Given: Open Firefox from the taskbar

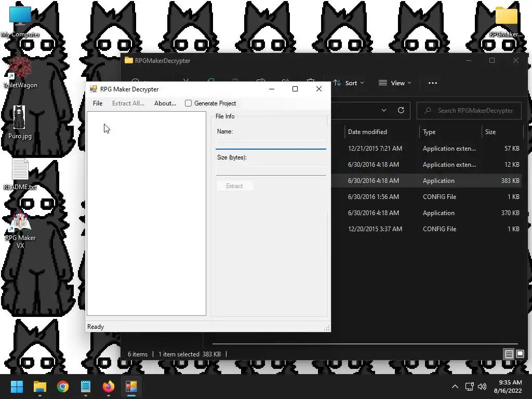Looking at the screenshot, I should [x=109, y=387].
